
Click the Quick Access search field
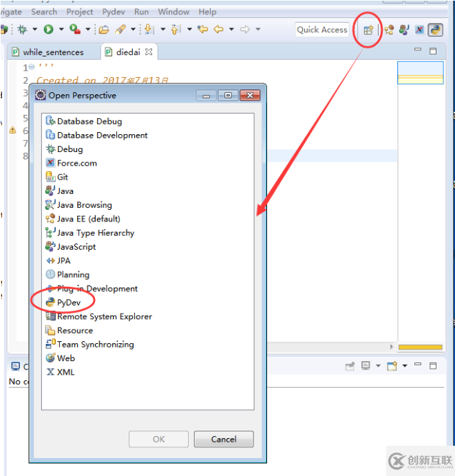[322, 30]
